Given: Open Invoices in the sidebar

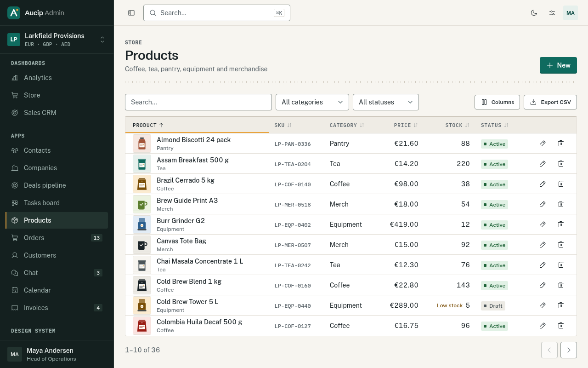Looking at the screenshot, I should coord(57,308).
